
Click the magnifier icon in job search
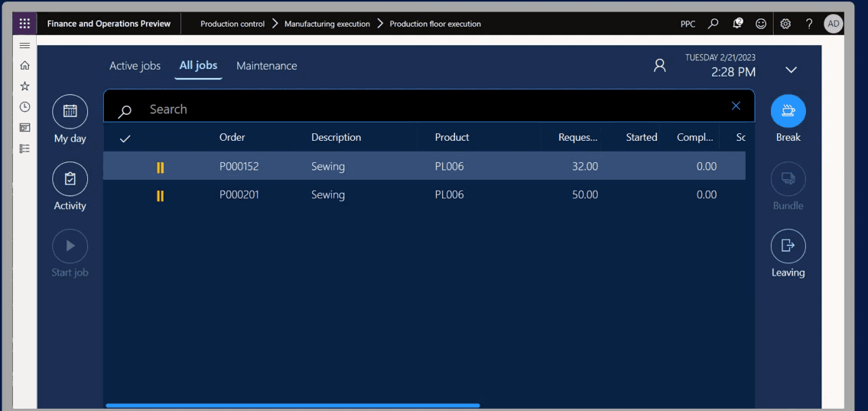[x=125, y=111]
